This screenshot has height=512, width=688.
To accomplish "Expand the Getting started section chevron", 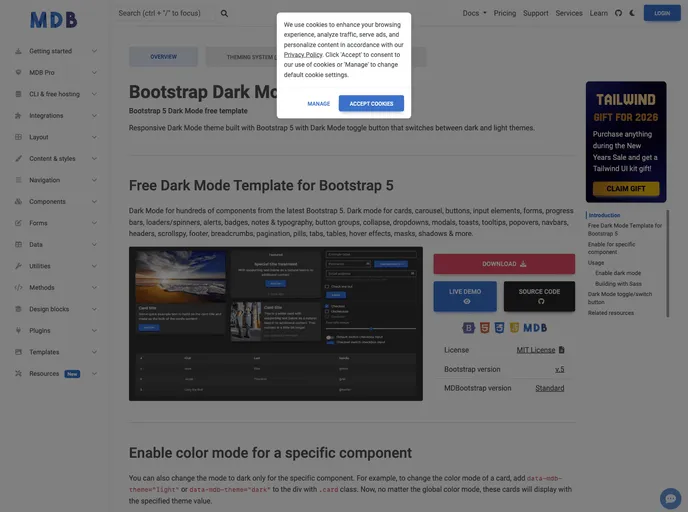I will click(x=94, y=51).
